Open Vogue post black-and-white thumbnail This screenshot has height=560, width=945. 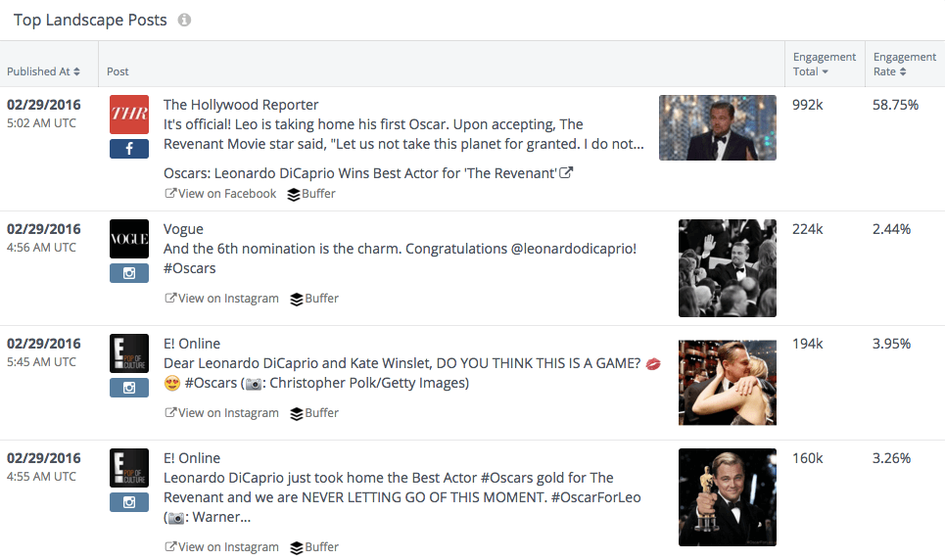(728, 268)
